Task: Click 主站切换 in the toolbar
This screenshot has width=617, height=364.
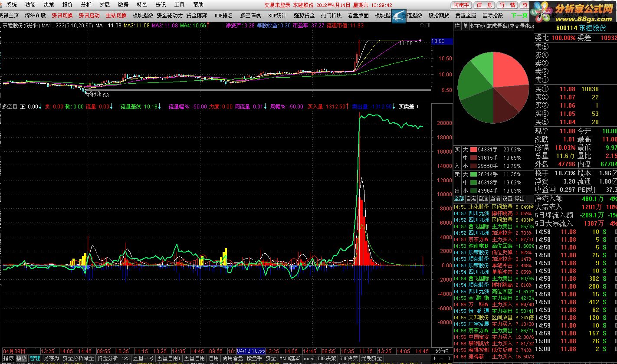Action: click(x=116, y=15)
